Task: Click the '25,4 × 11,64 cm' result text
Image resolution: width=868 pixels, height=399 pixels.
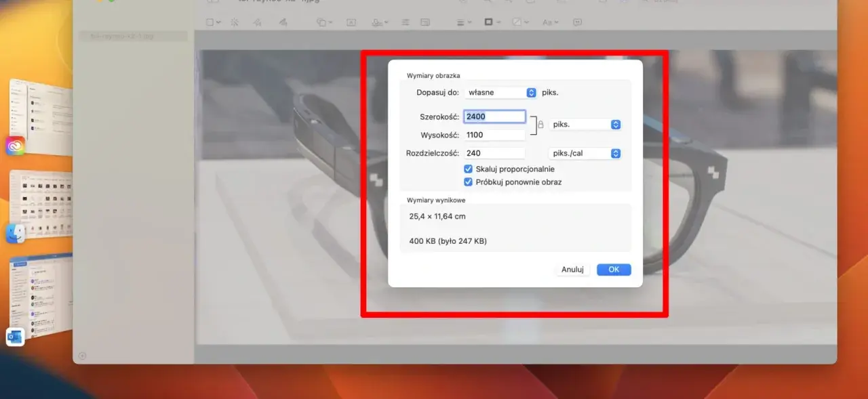Action: [437, 217]
